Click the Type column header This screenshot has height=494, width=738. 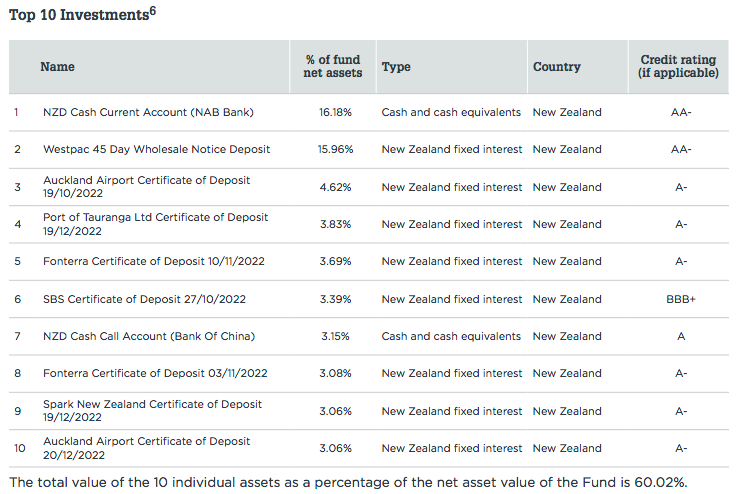[396, 67]
